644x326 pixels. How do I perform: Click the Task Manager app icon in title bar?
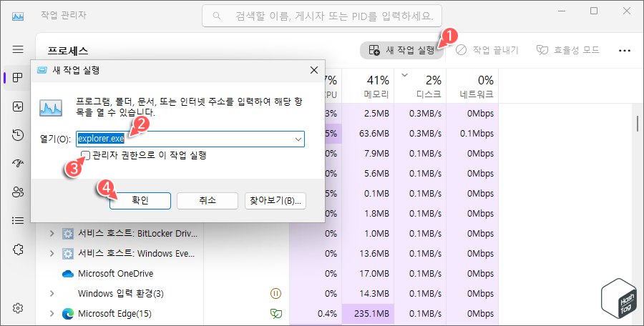pos(18,16)
